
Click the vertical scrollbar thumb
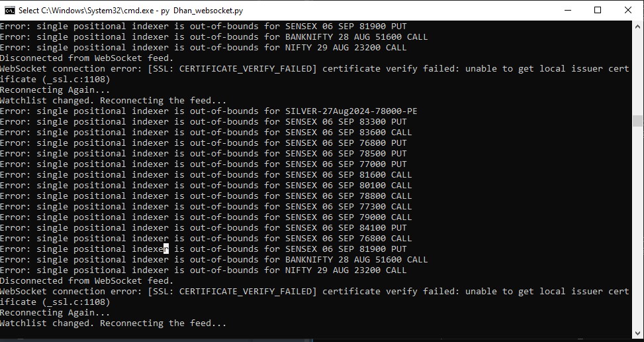click(x=637, y=121)
